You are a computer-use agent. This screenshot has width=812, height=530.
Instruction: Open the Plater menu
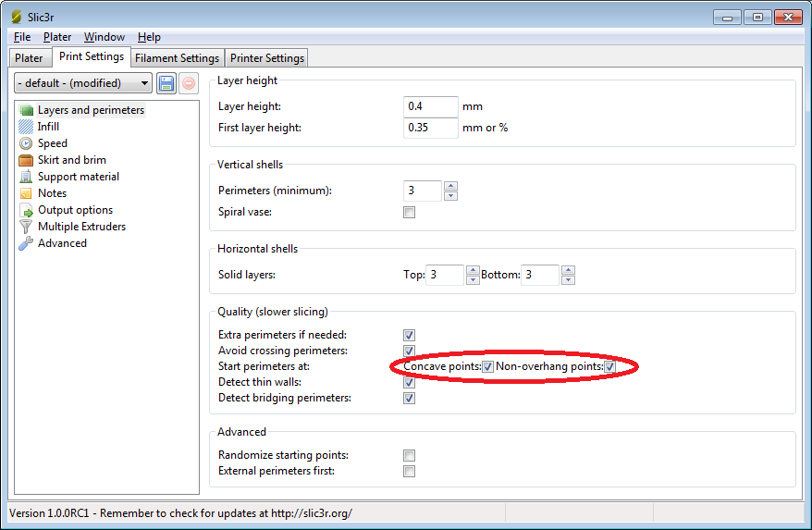point(57,37)
